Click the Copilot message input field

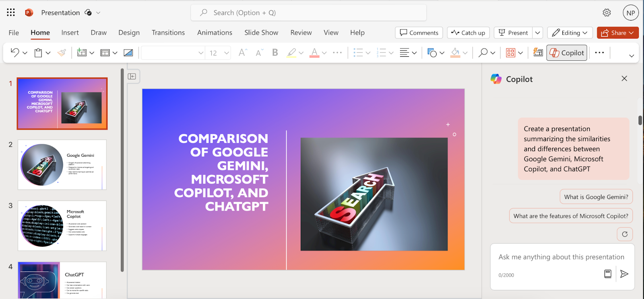(x=561, y=257)
